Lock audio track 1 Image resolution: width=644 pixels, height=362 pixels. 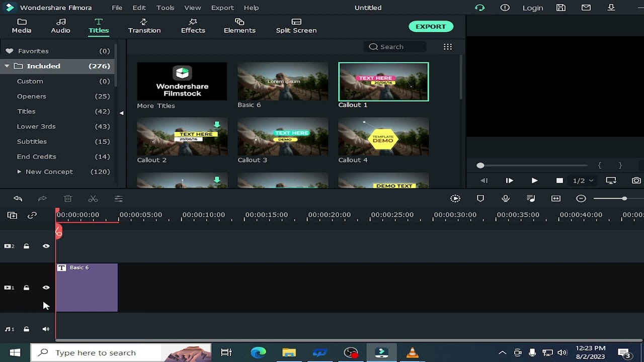26,329
